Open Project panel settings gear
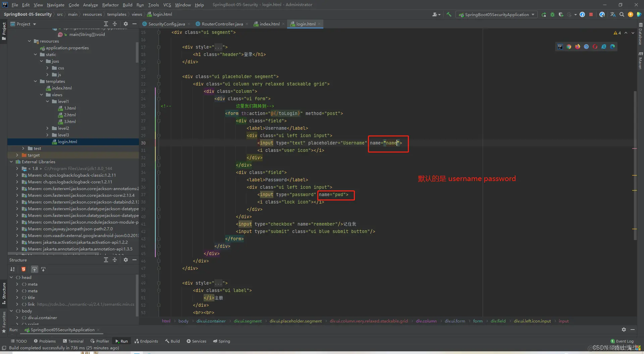Viewport: 644px width, 354px height. click(x=126, y=24)
